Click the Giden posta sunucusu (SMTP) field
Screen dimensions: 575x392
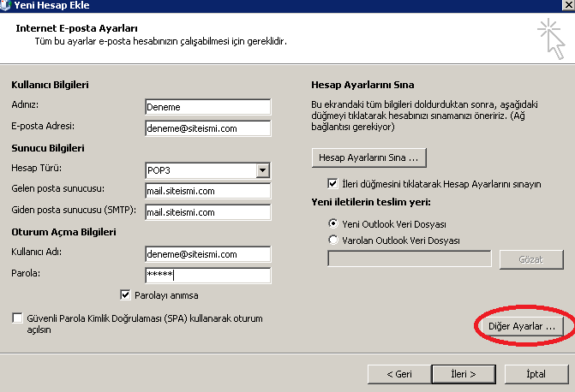click(x=208, y=212)
